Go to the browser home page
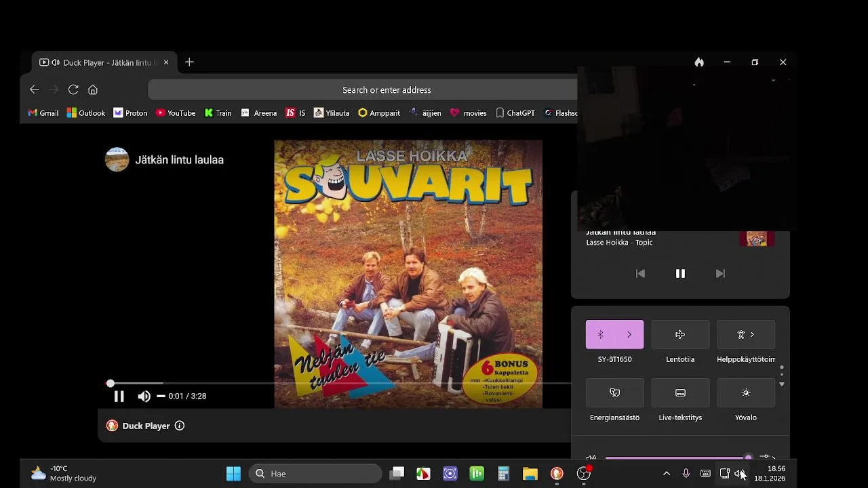 coord(93,89)
